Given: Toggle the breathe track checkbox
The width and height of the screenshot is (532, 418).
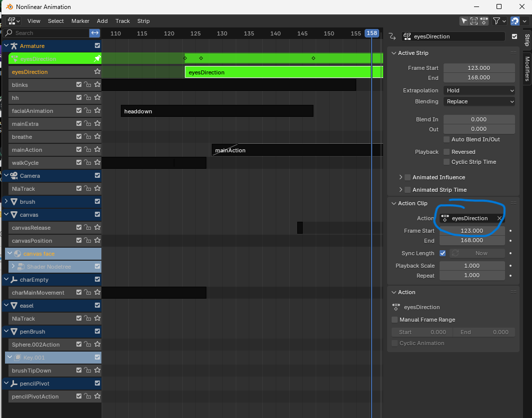Looking at the screenshot, I should 79,136.
